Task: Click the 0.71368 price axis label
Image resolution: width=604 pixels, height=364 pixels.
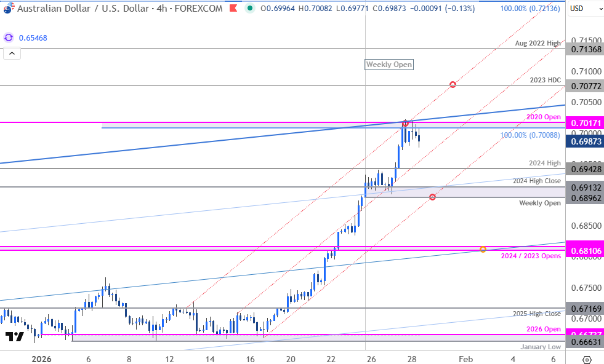Action: 585,49
